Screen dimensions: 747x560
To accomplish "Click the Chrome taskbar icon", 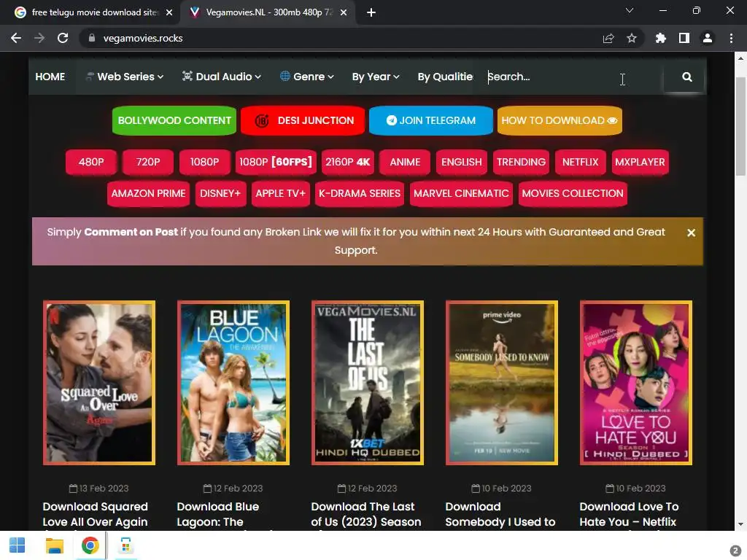I will point(90,545).
